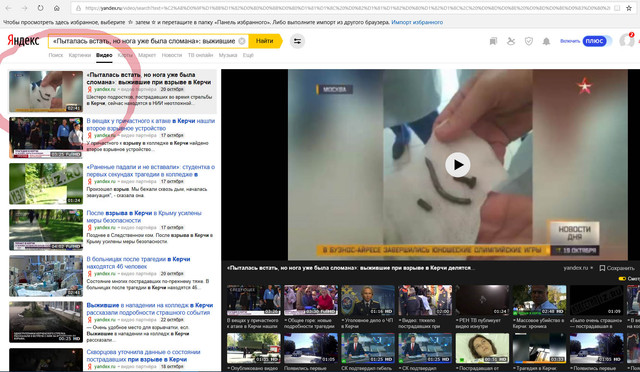
Task: Save video with Сохранить button
Action: [x=617, y=268]
